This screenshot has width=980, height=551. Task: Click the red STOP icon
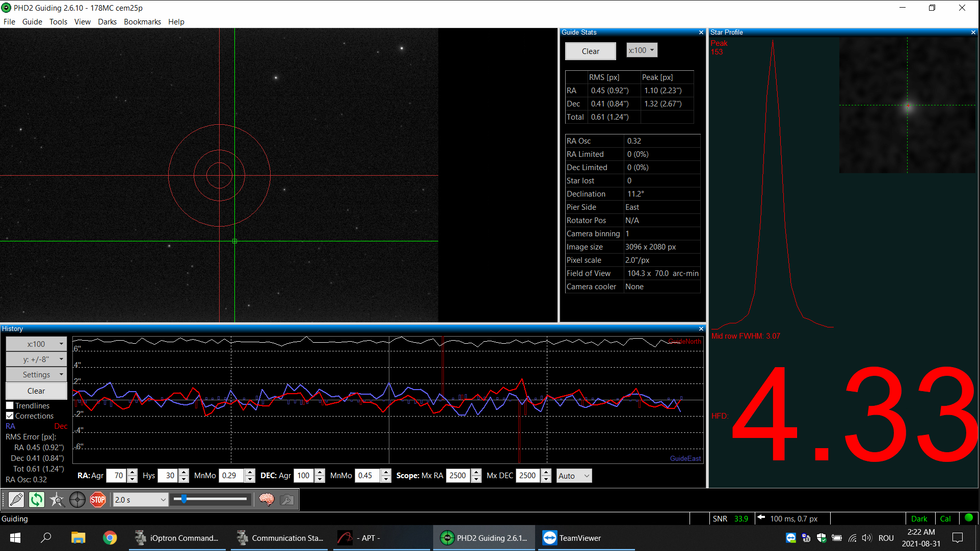pos(98,500)
